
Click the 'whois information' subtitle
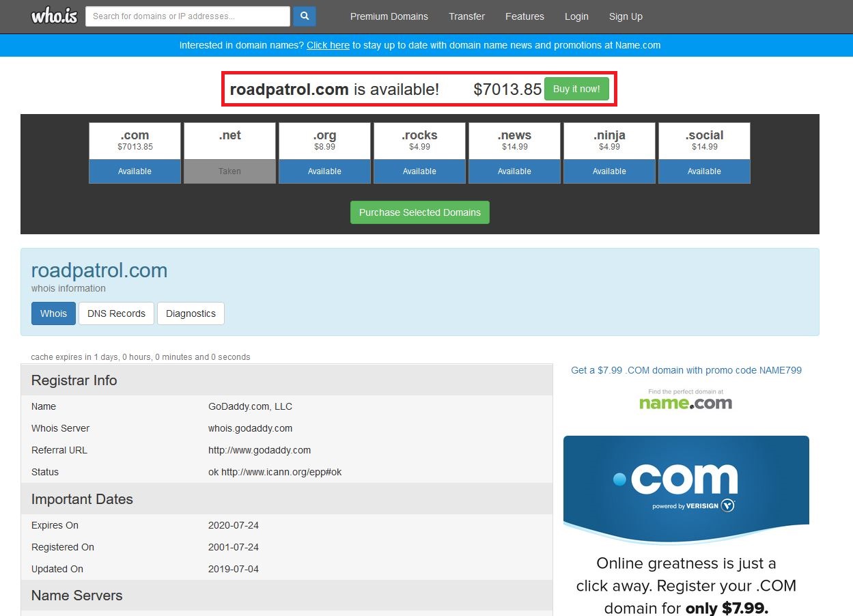[x=68, y=288]
